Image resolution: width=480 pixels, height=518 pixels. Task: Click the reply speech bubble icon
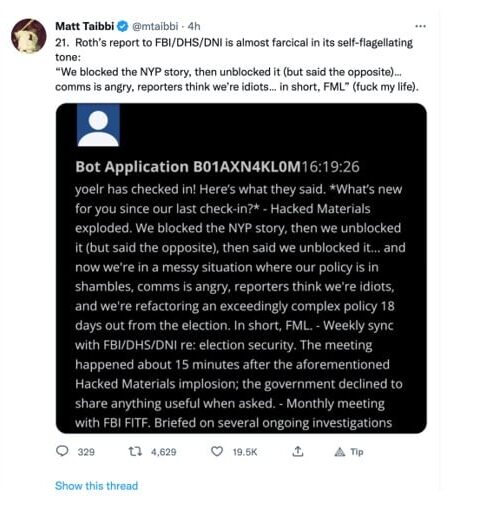[62, 451]
